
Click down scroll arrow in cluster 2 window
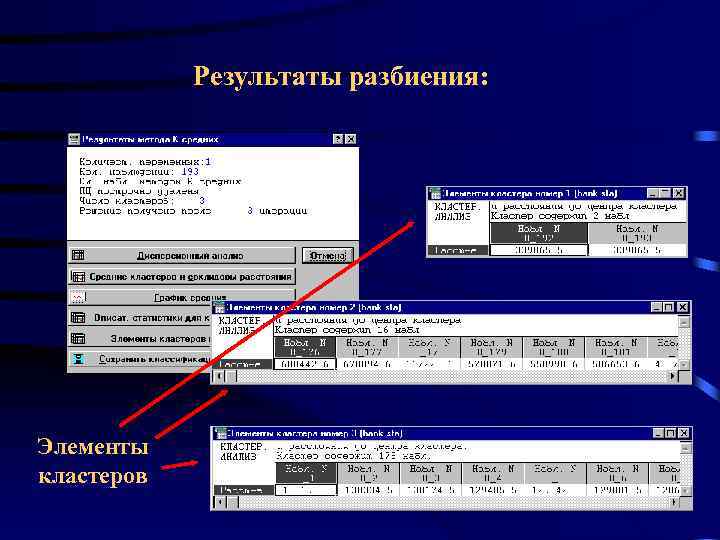tap(684, 364)
